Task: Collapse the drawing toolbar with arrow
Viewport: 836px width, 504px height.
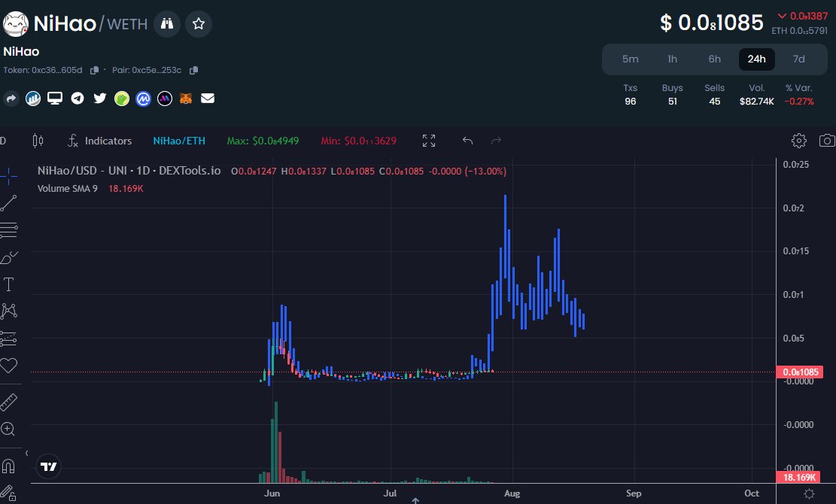Action: pyautogui.click(x=26, y=454)
